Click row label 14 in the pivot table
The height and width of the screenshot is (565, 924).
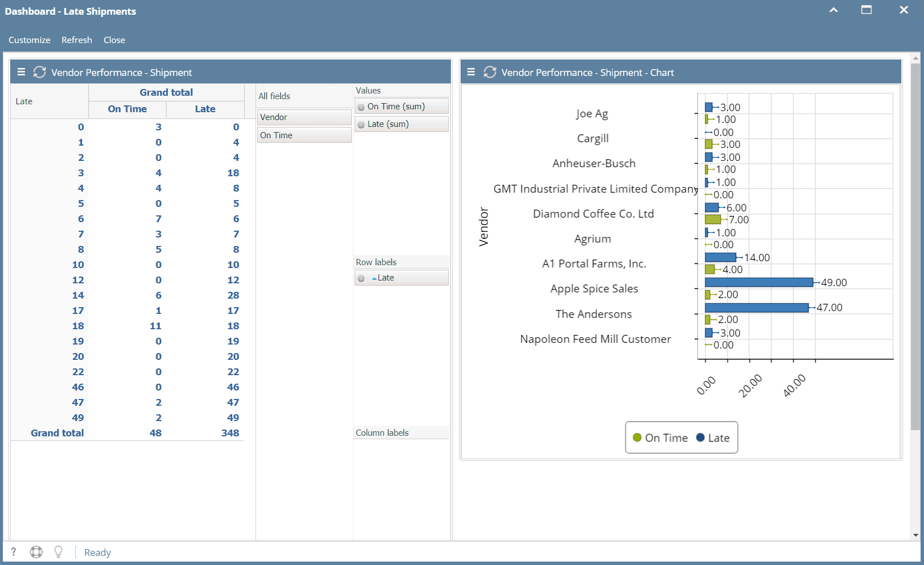78,295
